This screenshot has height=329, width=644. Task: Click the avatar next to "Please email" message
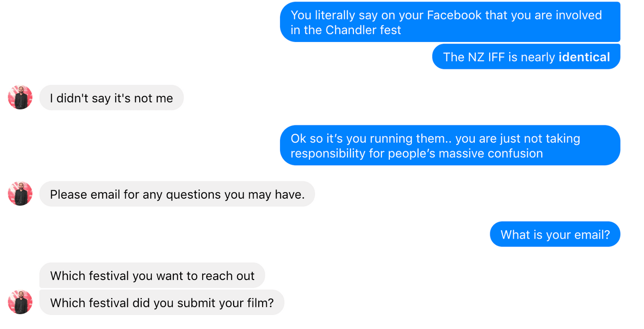[20, 194]
